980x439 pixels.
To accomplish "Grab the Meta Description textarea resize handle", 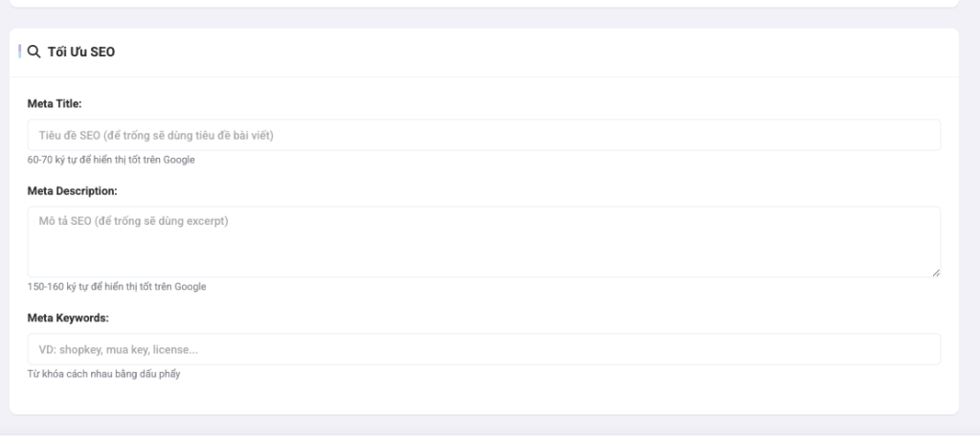I will pyautogui.click(x=936, y=273).
